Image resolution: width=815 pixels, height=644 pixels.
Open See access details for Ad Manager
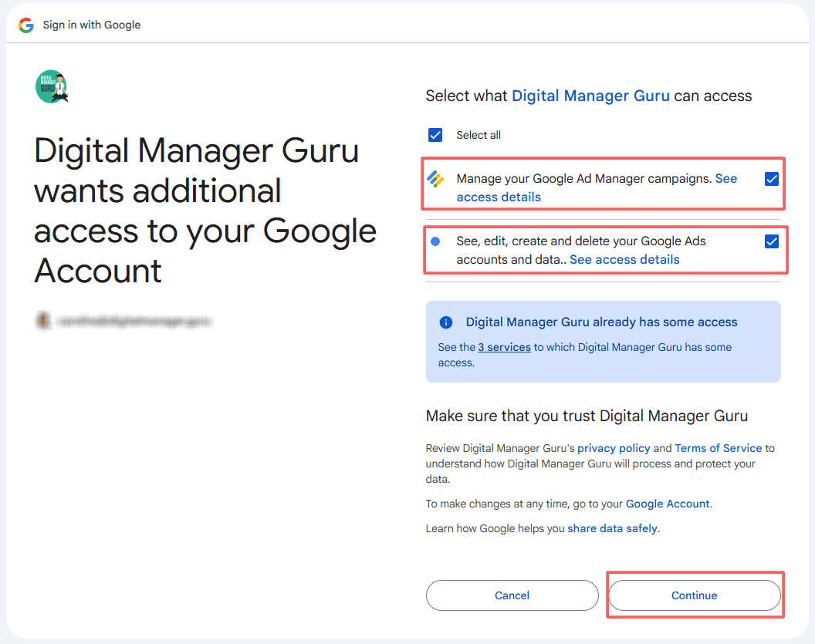[499, 197]
